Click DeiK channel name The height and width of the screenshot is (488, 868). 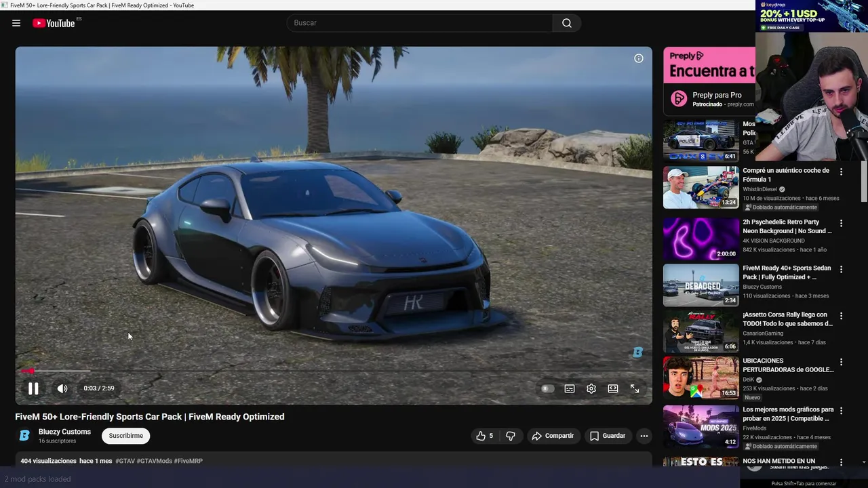click(748, 380)
